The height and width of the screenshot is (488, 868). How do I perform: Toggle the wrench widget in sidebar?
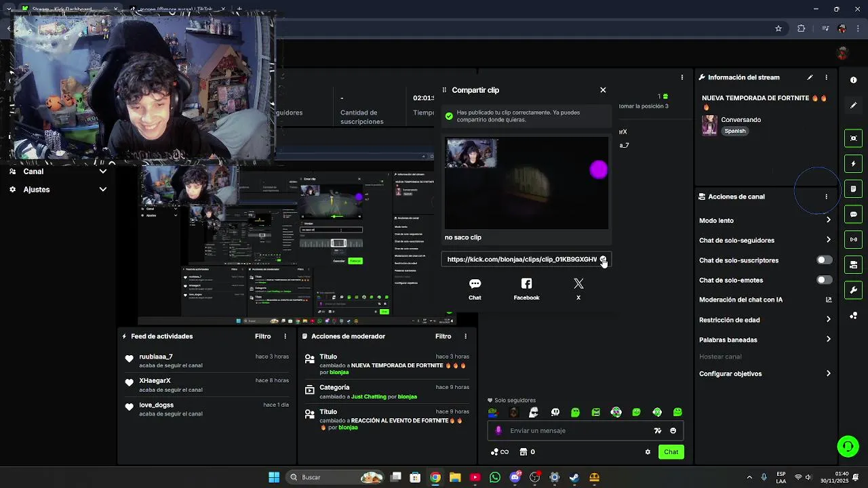pos(853,290)
